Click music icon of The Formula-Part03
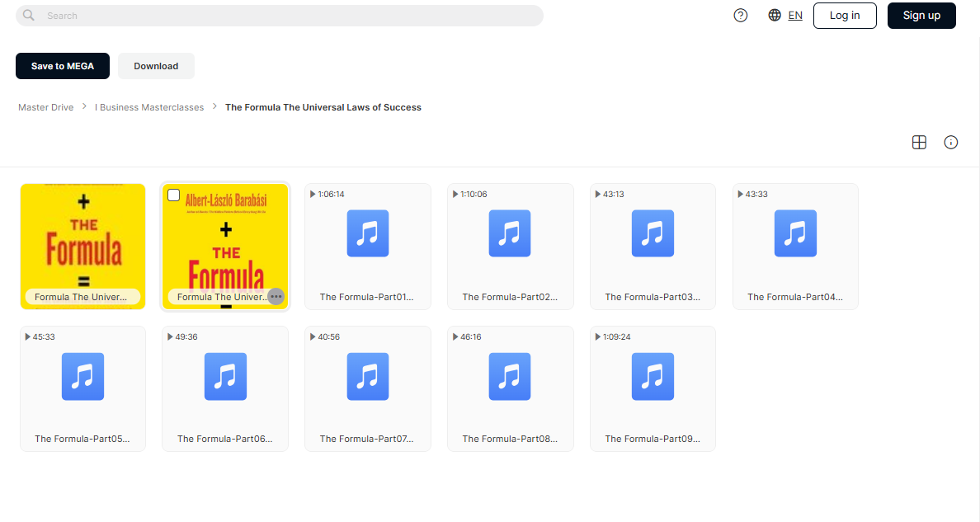This screenshot has width=980, height=522. click(x=653, y=233)
